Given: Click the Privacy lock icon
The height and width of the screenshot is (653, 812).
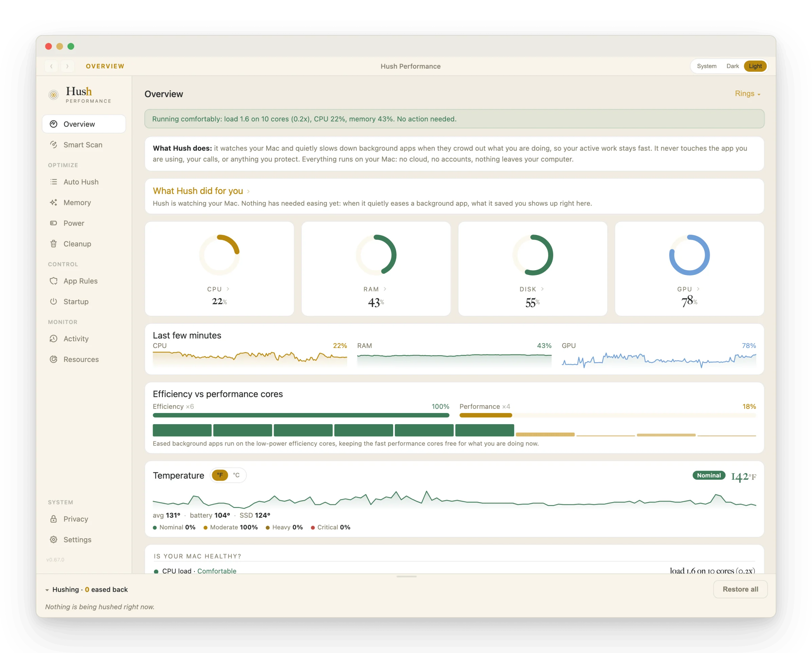Looking at the screenshot, I should point(53,519).
